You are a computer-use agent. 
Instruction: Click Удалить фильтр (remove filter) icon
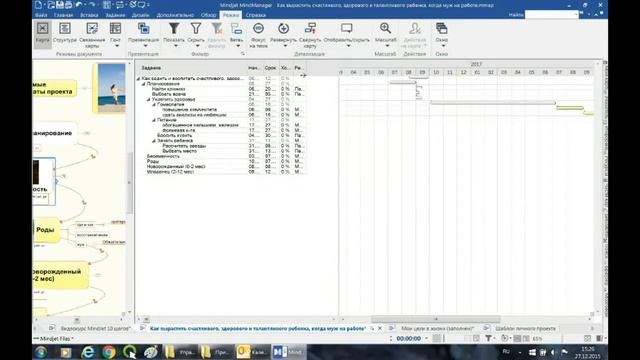[217, 29]
